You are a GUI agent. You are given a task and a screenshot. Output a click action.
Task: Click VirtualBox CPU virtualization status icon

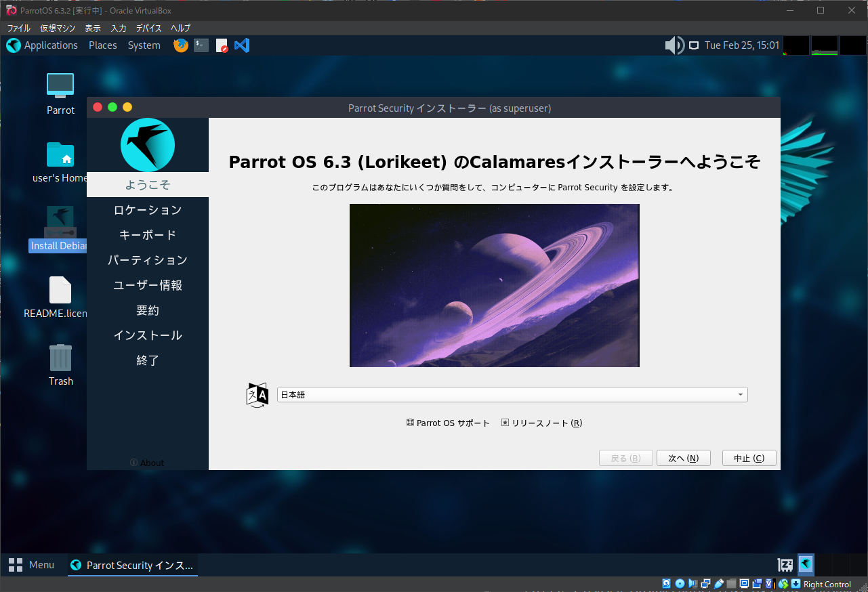pos(770,584)
